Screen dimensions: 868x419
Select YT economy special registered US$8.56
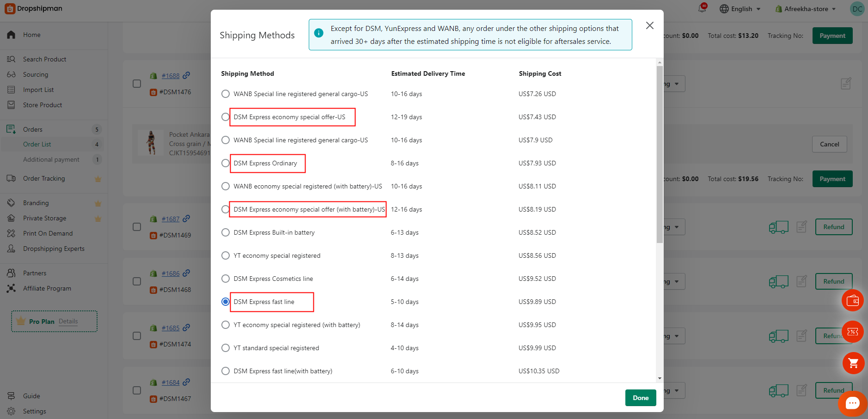226,255
